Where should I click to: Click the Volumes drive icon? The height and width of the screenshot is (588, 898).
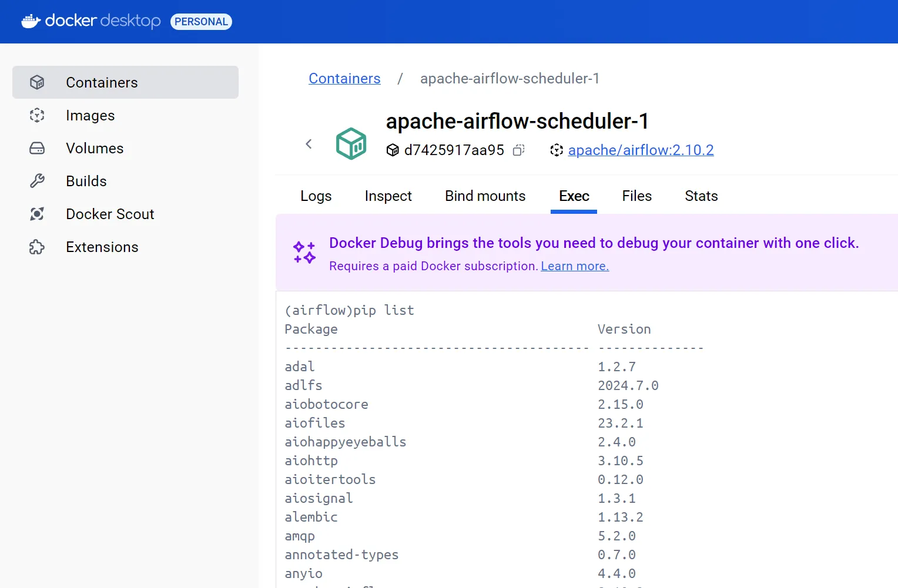[37, 148]
